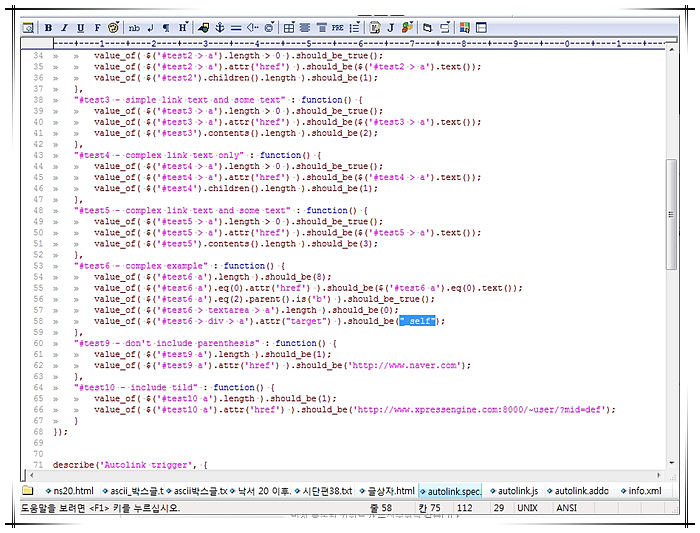Insert horizontal rule icon
700x533 pixels.
(236, 28)
